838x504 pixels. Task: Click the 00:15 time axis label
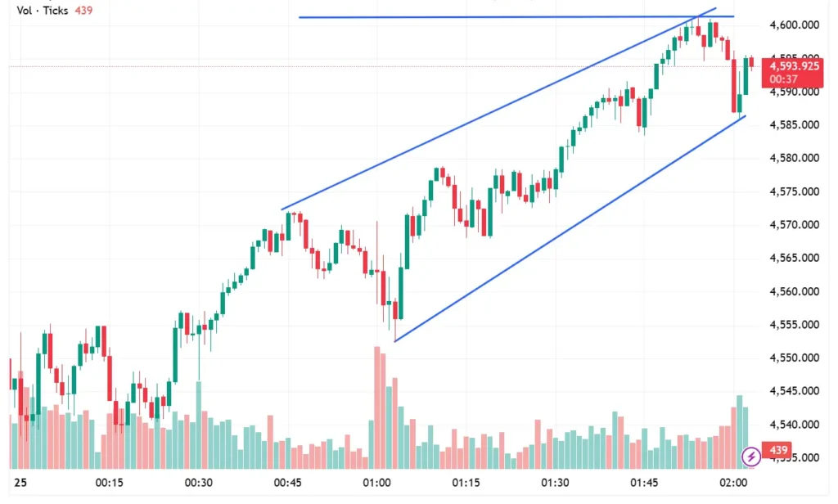(x=109, y=482)
